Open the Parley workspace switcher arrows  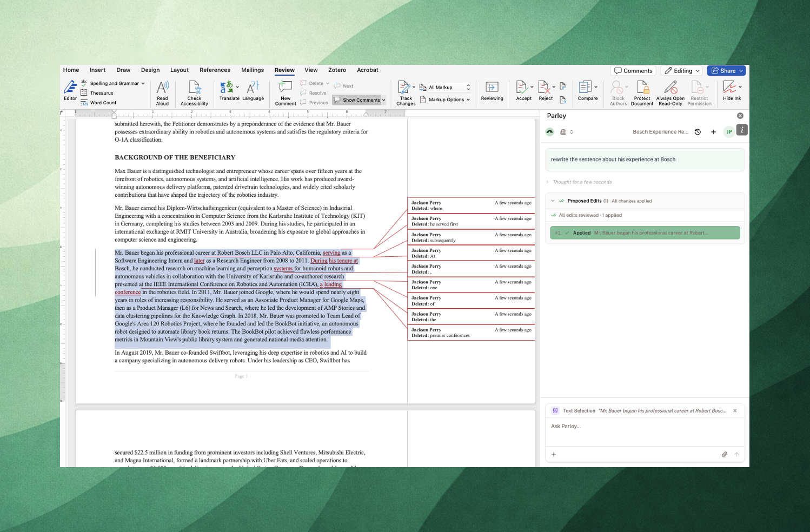click(572, 132)
